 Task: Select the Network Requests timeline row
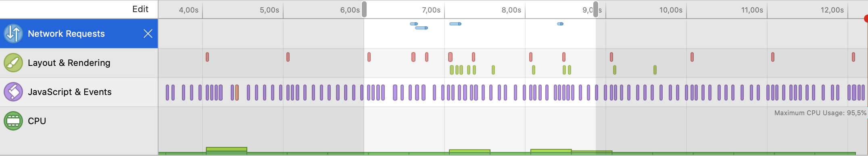pos(79,34)
